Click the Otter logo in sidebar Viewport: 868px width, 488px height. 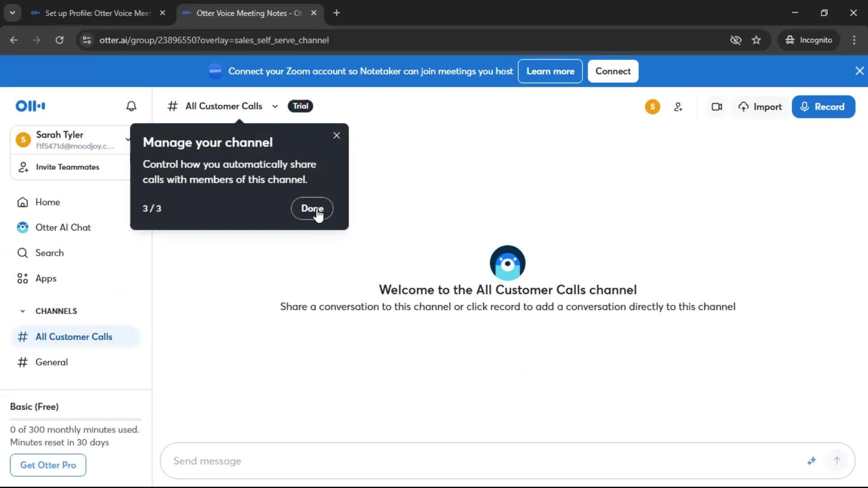point(30,106)
